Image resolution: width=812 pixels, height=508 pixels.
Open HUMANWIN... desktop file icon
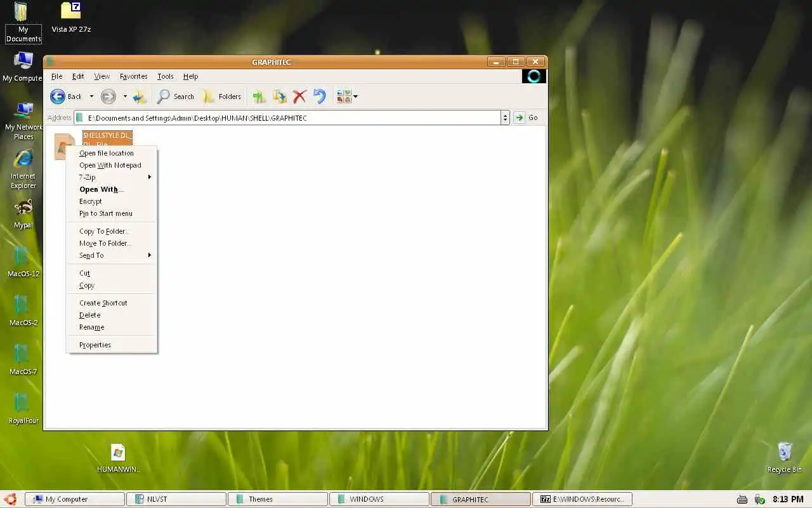click(118, 458)
